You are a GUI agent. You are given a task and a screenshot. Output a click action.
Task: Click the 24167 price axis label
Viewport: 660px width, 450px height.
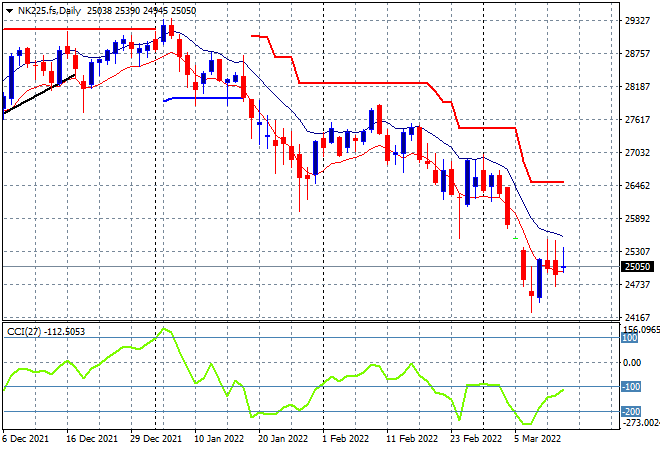click(637, 317)
